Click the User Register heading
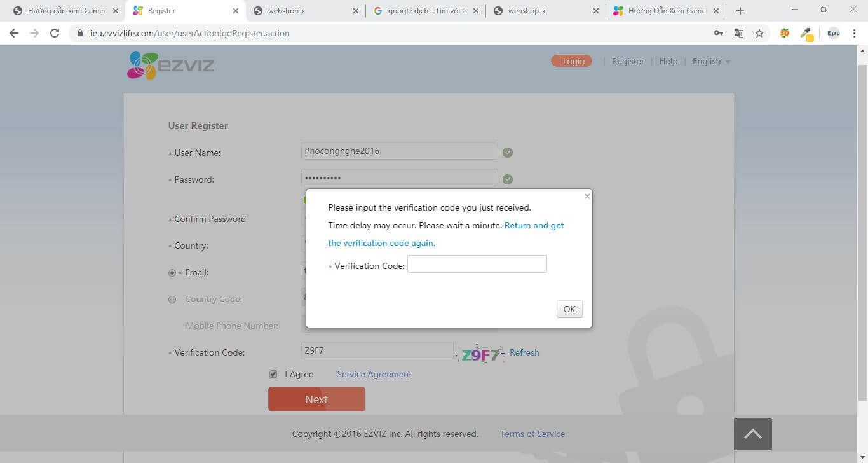The width and height of the screenshot is (868, 463). click(x=198, y=126)
